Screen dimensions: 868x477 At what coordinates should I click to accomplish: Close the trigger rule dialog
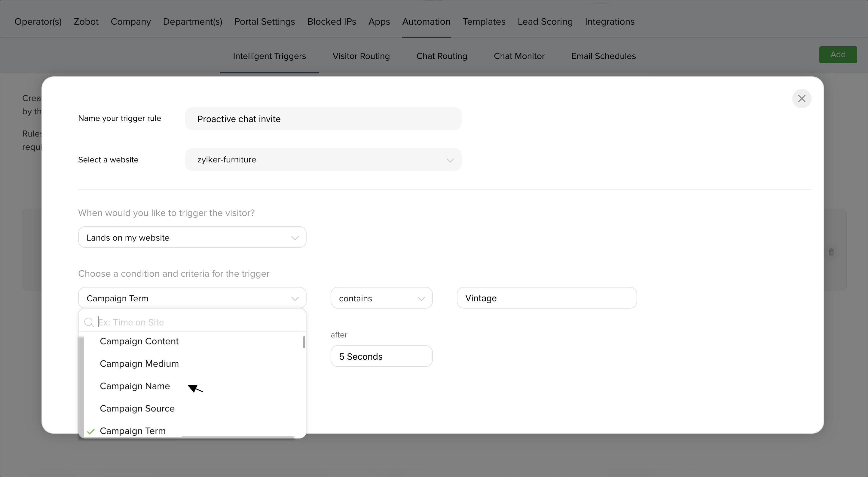tap(801, 98)
